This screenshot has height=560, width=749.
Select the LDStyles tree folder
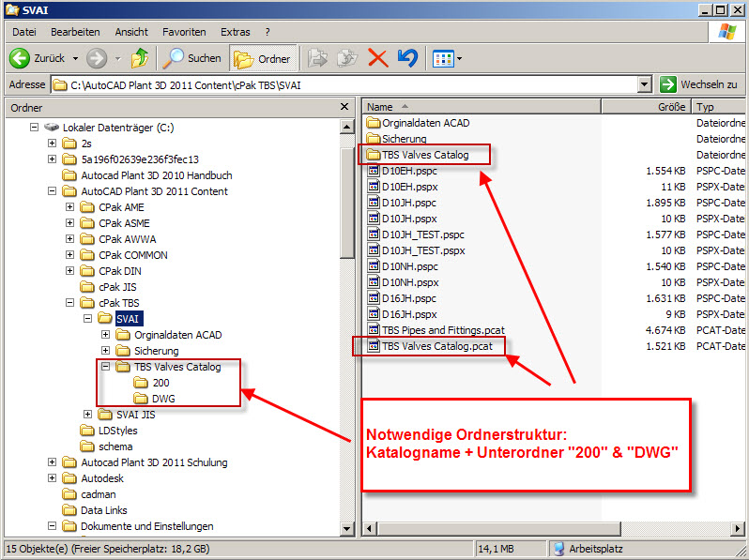109,431
